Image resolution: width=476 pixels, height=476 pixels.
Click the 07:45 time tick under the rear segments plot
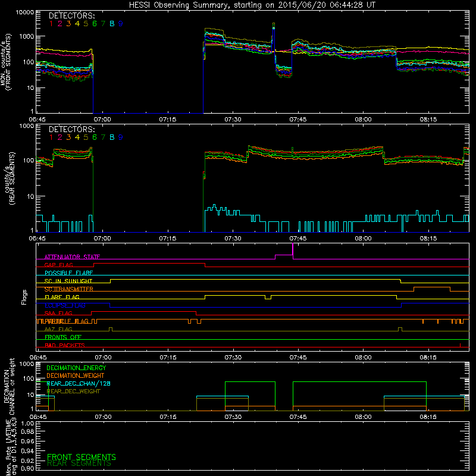298,239
